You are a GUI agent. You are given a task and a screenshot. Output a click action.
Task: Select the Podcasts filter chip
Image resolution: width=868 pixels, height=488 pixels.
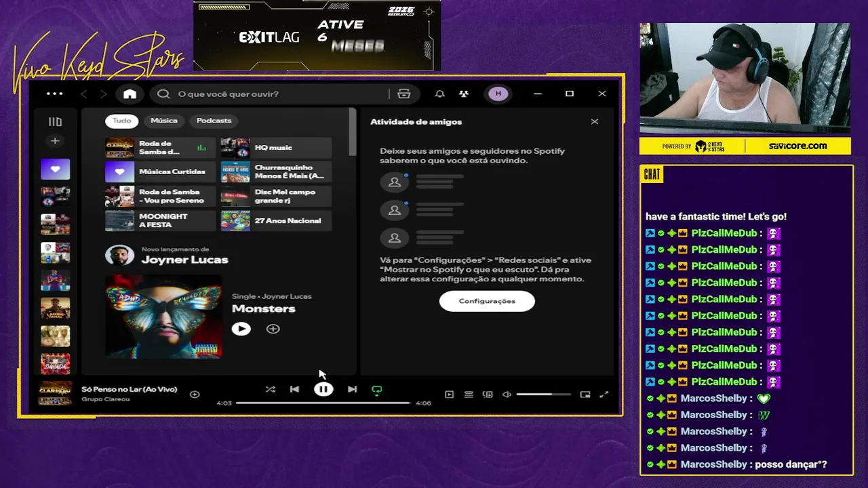click(214, 121)
